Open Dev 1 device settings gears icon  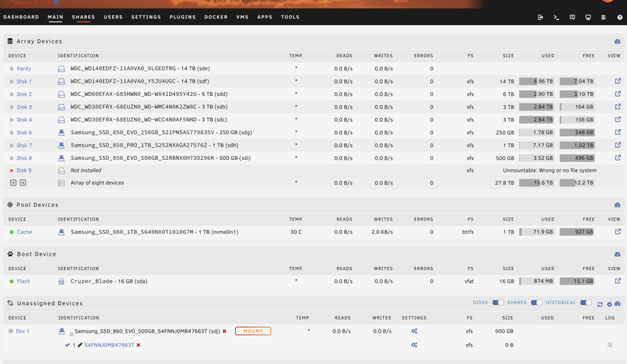(414, 331)
